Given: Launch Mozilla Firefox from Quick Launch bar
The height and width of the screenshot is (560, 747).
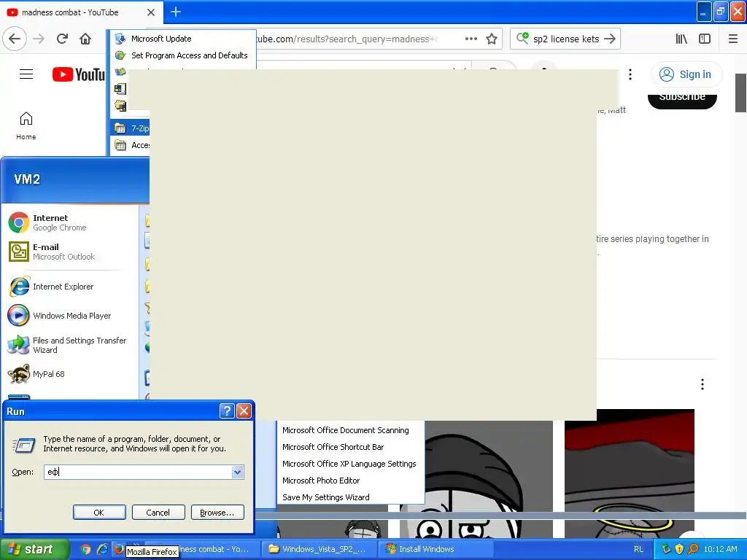Looking at the screenshot, I should [x=119, y=548].
